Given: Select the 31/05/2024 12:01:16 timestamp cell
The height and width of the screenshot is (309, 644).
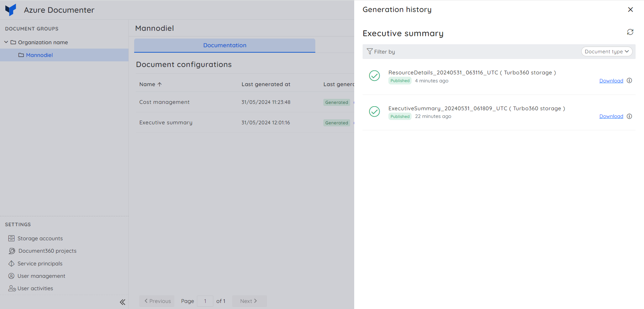Looking at the screenshot, I should [x=266, y=123].
